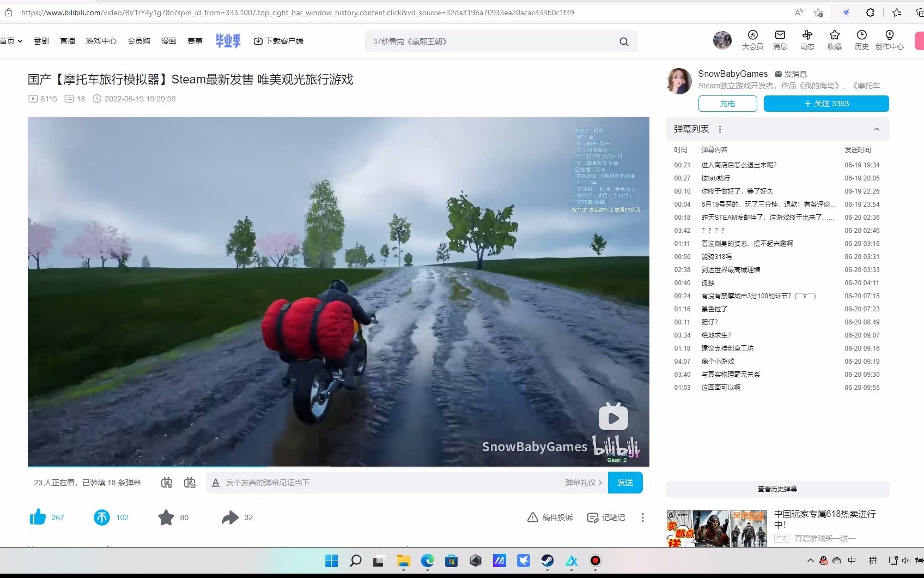The image size is (924, 578).
Task: Open the 漫画 nav item
Action: pyautogui.click(x=169, y=41)
